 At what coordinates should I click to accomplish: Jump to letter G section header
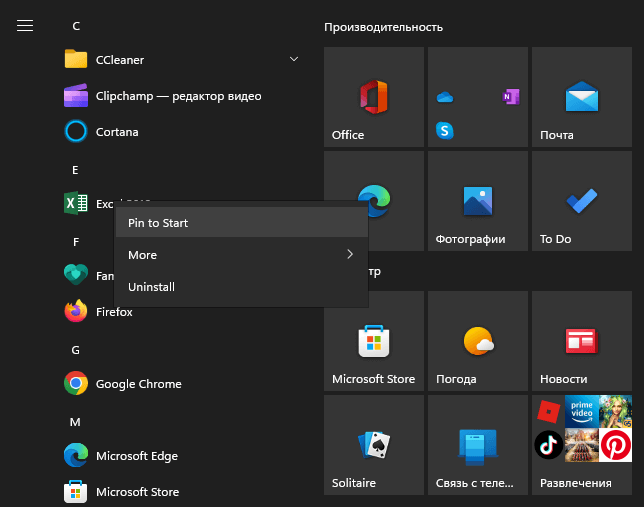click(76, 350)
